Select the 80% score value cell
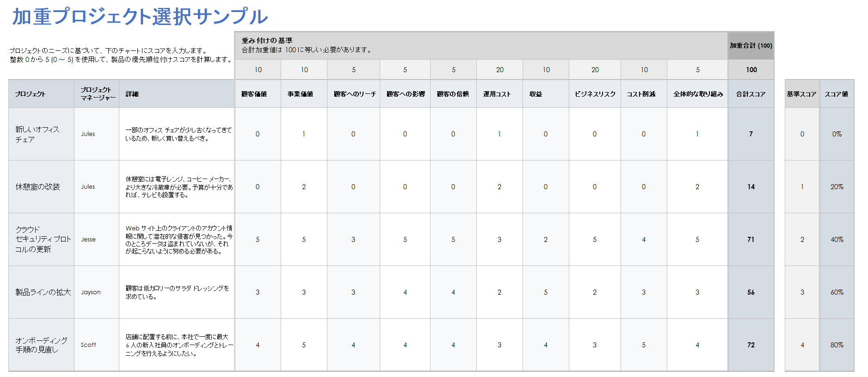The width and height of the screenshot is (868, 377). coord(837,345)
